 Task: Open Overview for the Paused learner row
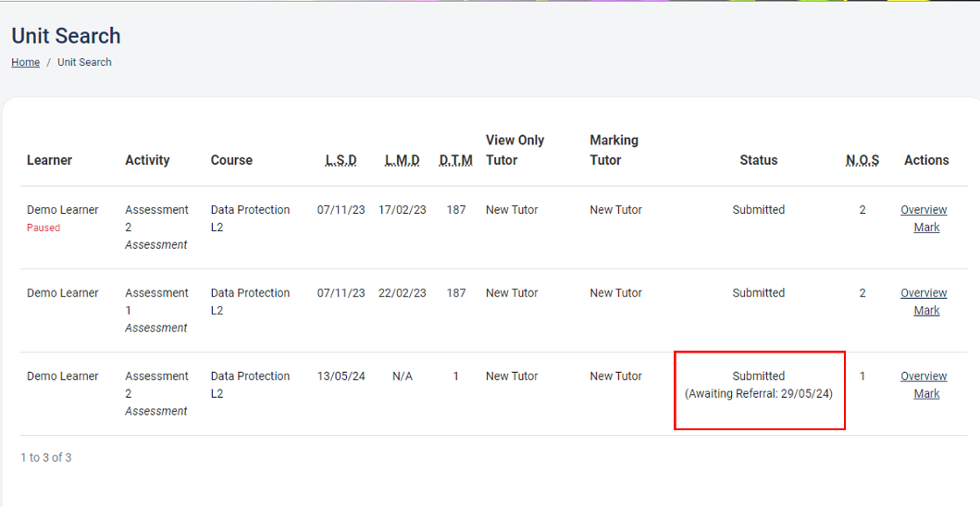[x=924, y=210]
